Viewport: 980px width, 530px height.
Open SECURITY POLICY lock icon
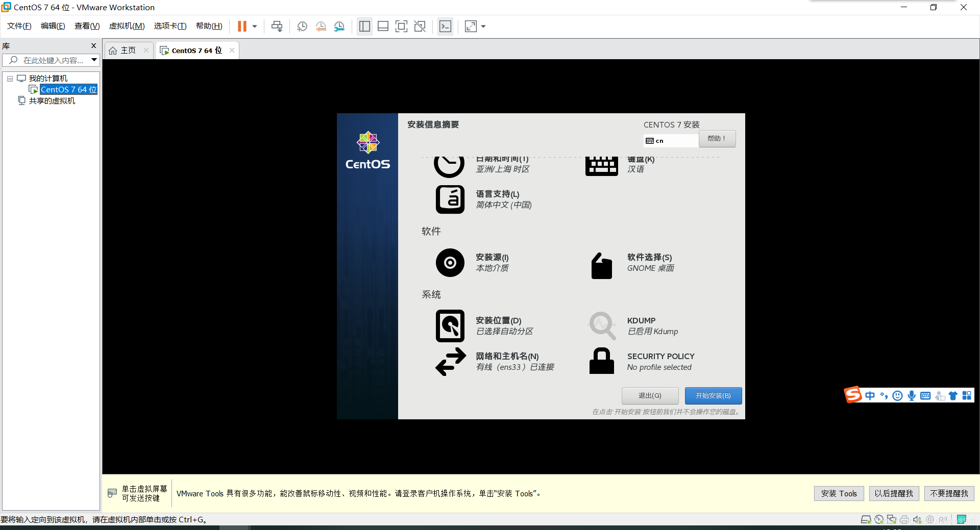[601, 361]
